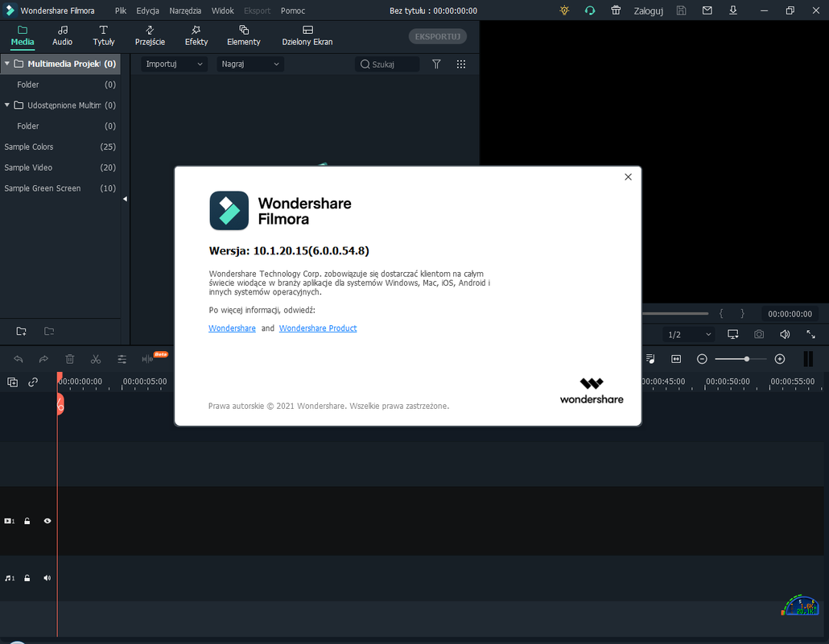
Task: Click the fullscreen expand arrows icon
Action: (x=810, y=334)
